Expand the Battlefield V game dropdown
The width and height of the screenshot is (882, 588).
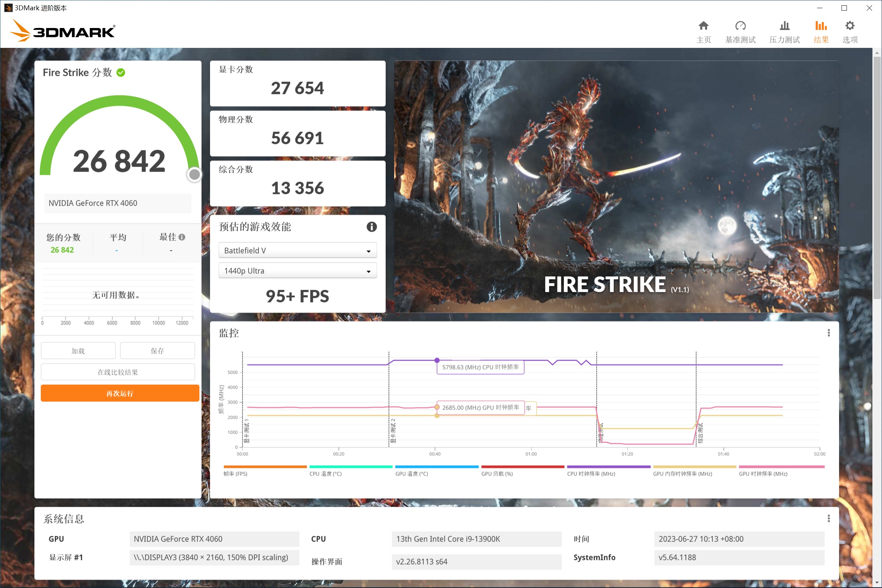298,250
